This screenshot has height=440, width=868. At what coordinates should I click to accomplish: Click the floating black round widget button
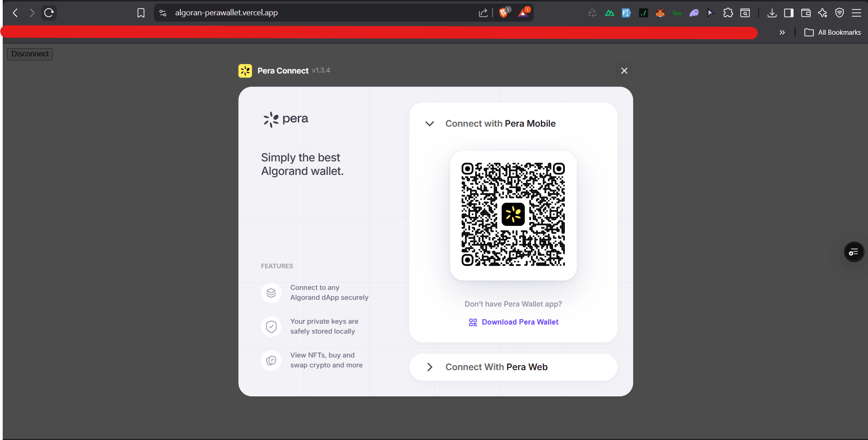[854, 252]
